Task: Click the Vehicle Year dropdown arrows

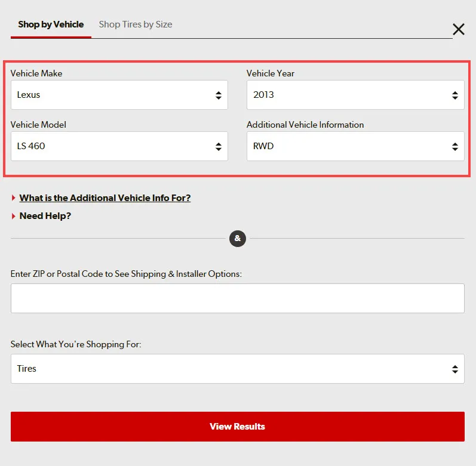Action: click(x=454, y=95)
